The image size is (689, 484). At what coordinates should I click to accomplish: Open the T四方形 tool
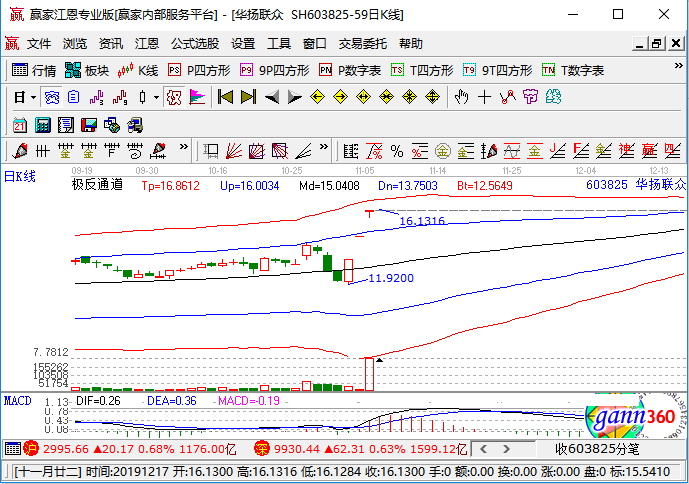[x=422, y=70]
